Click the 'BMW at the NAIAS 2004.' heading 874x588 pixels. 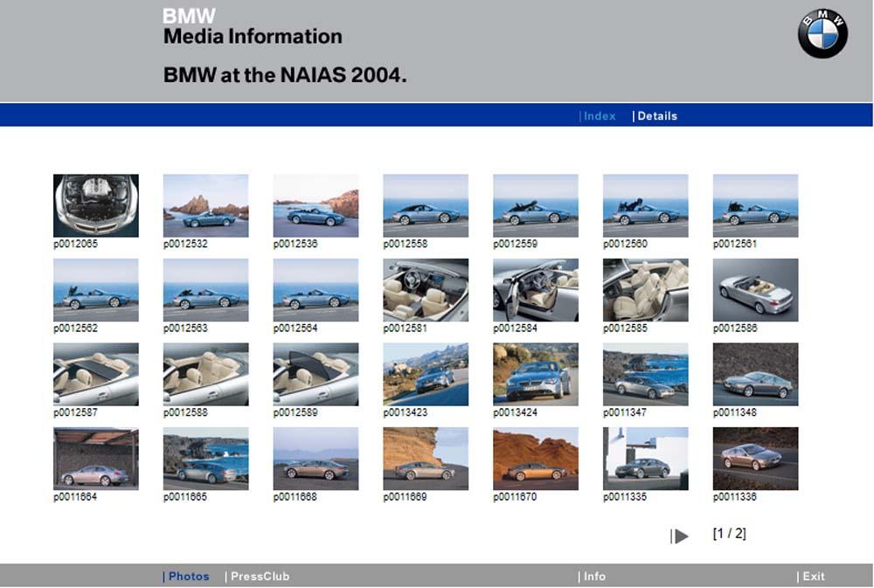pyautogui.click(x=285, y=74)
